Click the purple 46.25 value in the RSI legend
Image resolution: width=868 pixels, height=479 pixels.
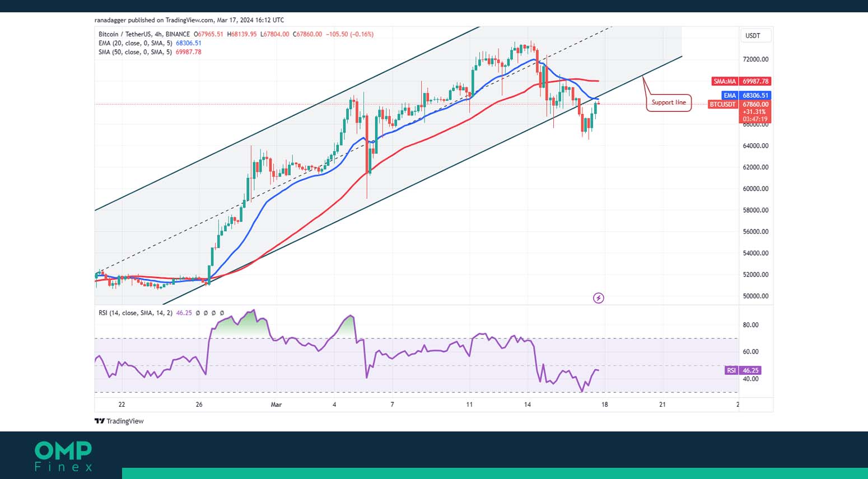(x=184, y=313)
